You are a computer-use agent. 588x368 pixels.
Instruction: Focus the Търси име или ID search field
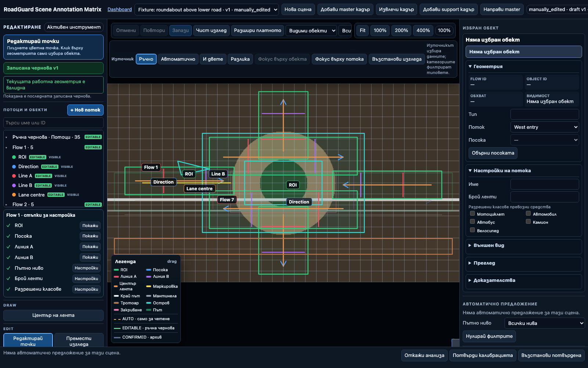coord(53,123)
